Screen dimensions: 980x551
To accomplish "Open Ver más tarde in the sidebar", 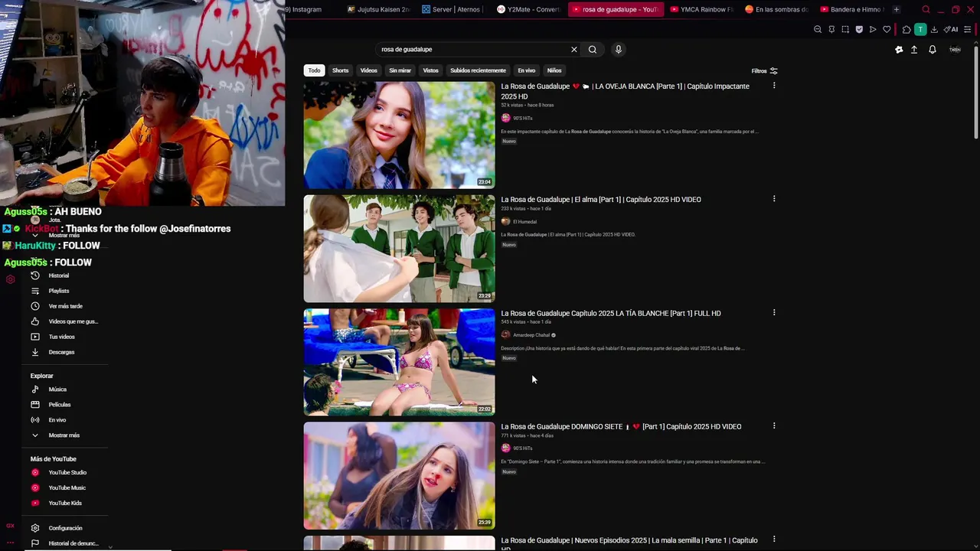I will [x=65, y=306].
